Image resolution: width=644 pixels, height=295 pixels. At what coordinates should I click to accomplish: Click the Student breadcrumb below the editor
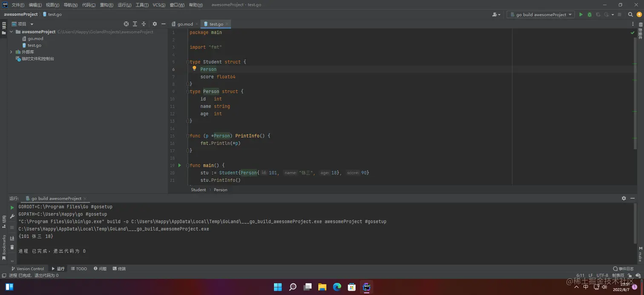click(198, 190)
